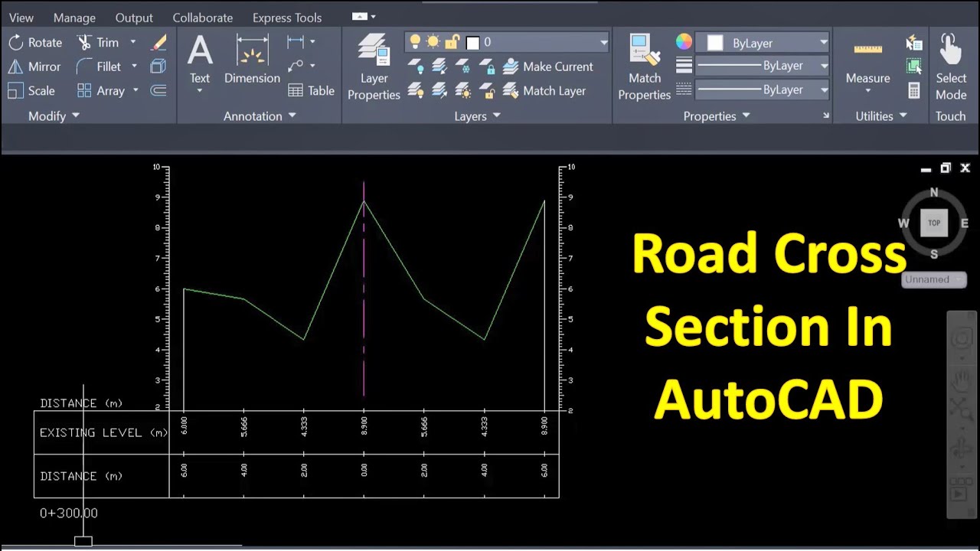This screenshot has height=551, width=980.
Task: Select the Scale tool
Action: click(x=31, y=90)
